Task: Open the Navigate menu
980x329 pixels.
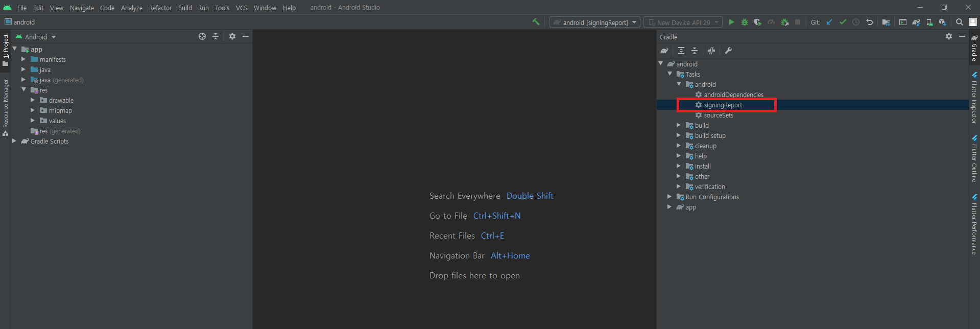Action: (82, 8)
